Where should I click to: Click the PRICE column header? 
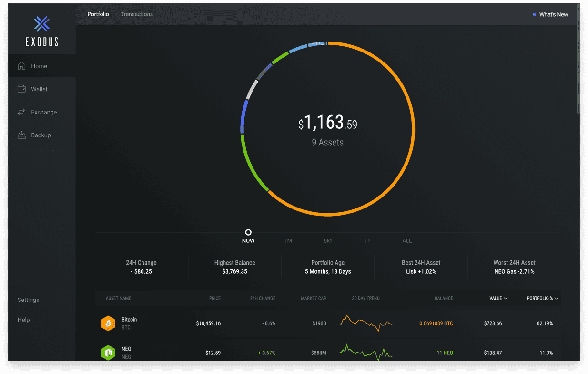coord(215,299)
